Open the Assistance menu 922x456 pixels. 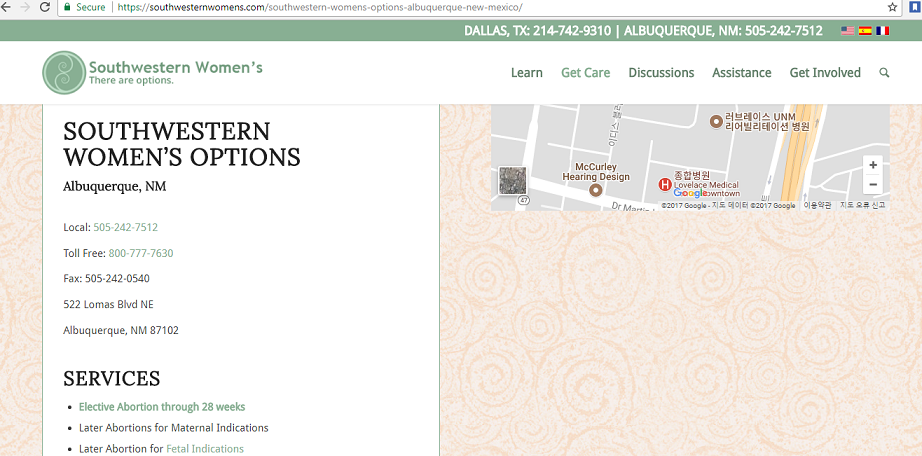click(x=741, y=73)
